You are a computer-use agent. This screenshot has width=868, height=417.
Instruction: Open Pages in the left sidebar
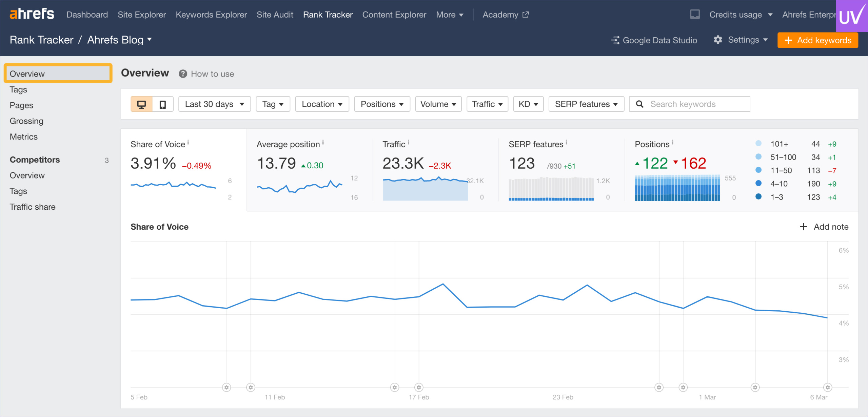(21, 105)
